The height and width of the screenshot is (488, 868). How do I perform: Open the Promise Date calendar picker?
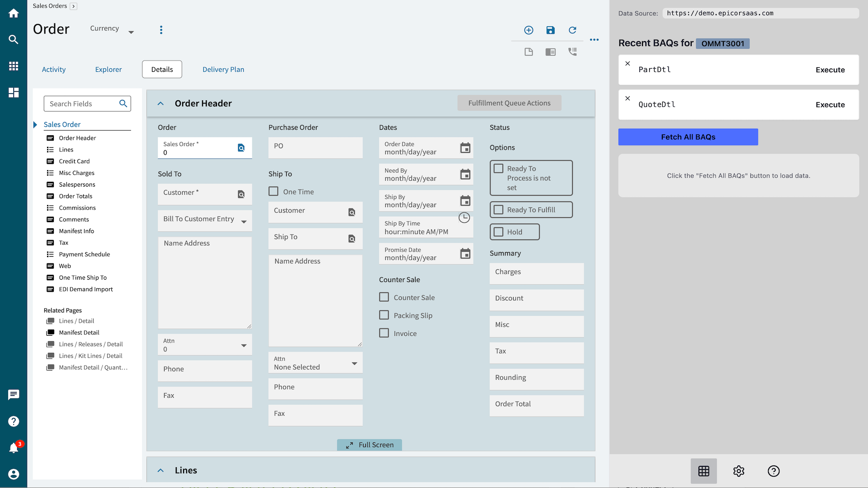point(465,253)
